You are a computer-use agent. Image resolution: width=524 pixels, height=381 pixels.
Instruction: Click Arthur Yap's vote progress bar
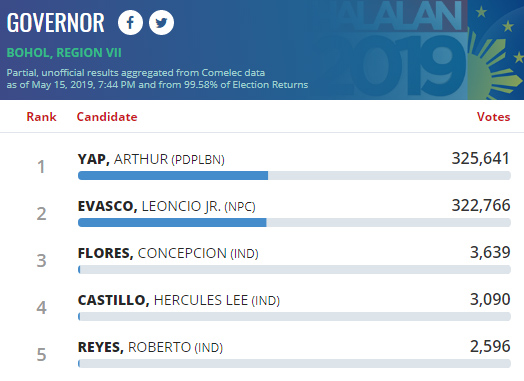tap(294, 175)
